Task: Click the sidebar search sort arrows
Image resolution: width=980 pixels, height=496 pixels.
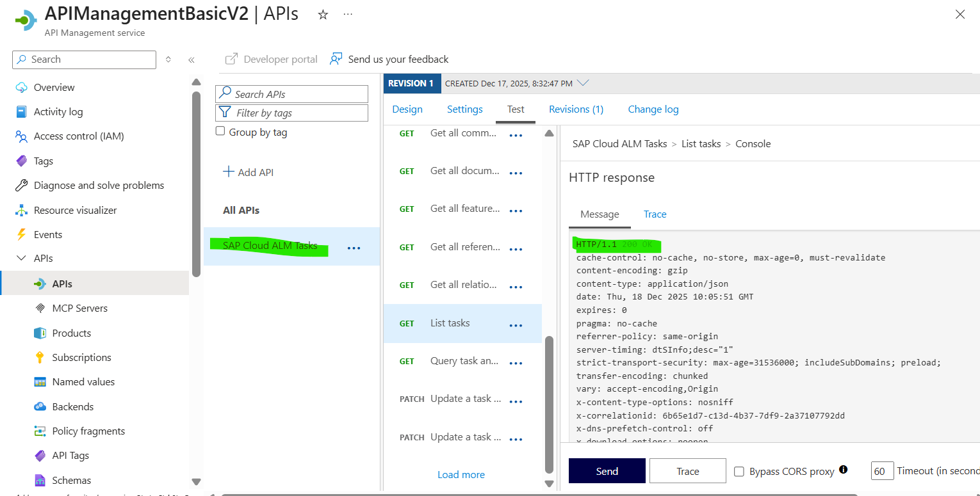Action: pos(168,60)
